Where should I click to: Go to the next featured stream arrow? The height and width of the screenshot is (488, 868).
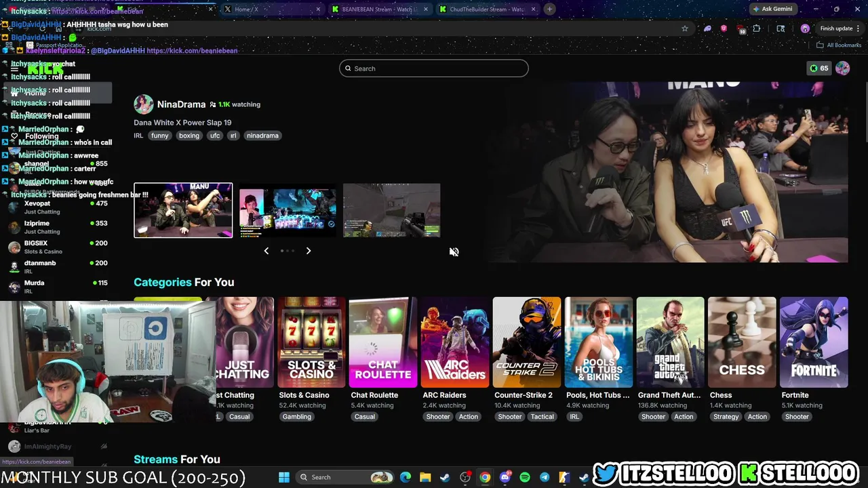tap(308, 251)
